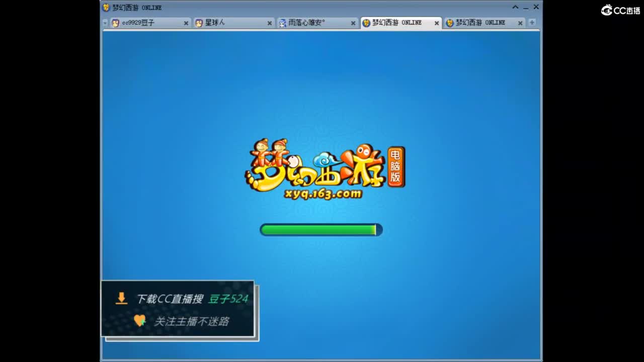Select the inactive 梦幻西游 ONLINE tab beside the plus button
Viewport: 644px width, 362px height.
[x=484, y=23]
